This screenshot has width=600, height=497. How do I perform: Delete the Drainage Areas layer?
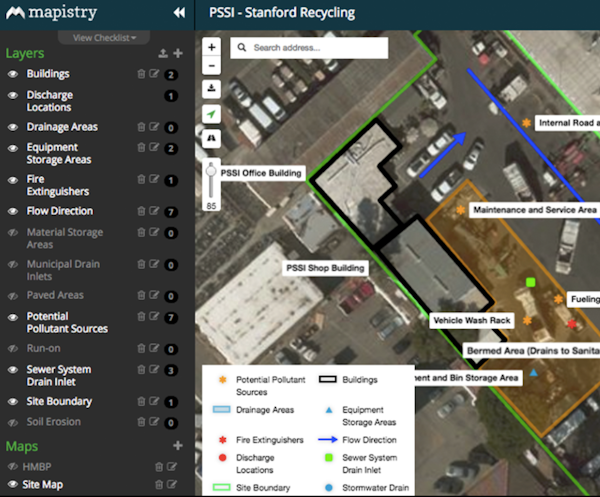(x=141, y=127)
